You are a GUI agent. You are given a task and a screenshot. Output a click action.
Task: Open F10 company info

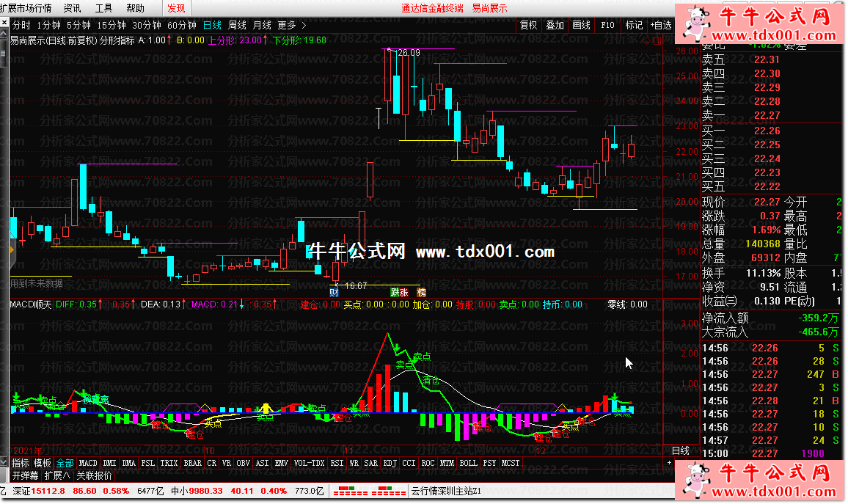click(x=607, y=25)
